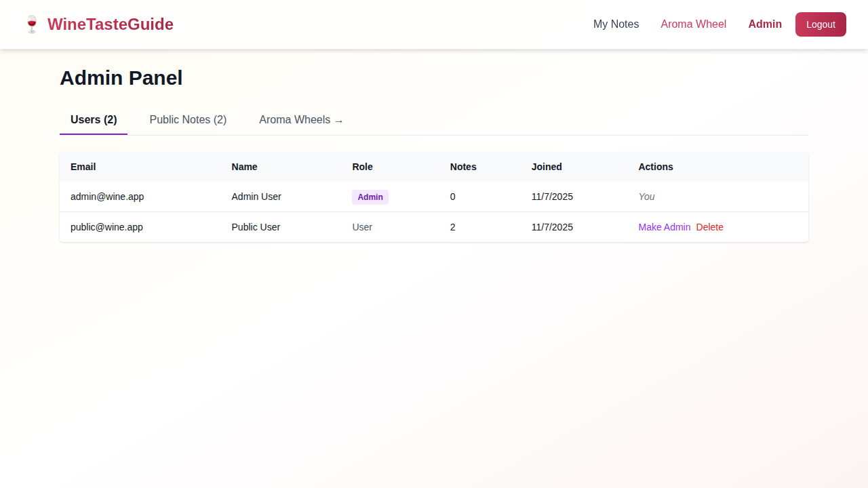Click the Notes column header
The image size is (868, 488).
pos(463,167)
